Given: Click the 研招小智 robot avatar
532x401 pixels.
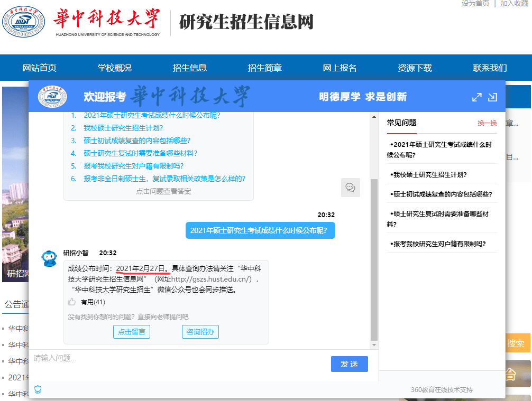Looking at the screenshot, I should 49,259.
